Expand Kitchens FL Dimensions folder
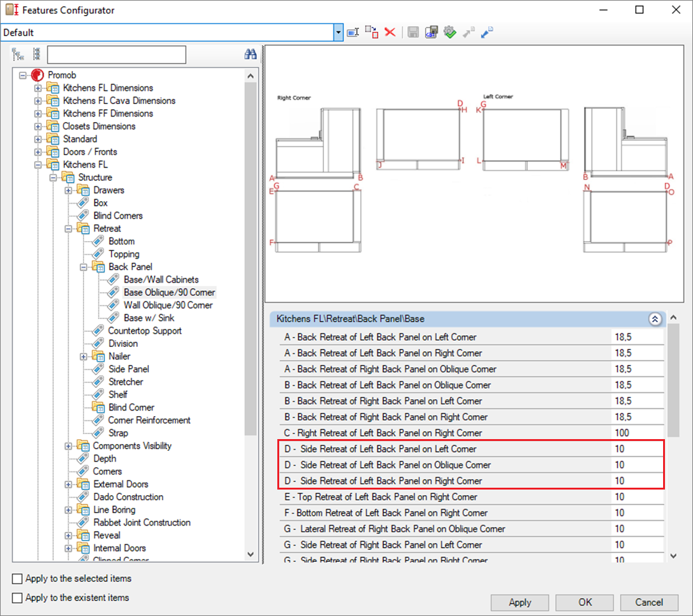Viewport: 693px width, 616px height. 38,88
